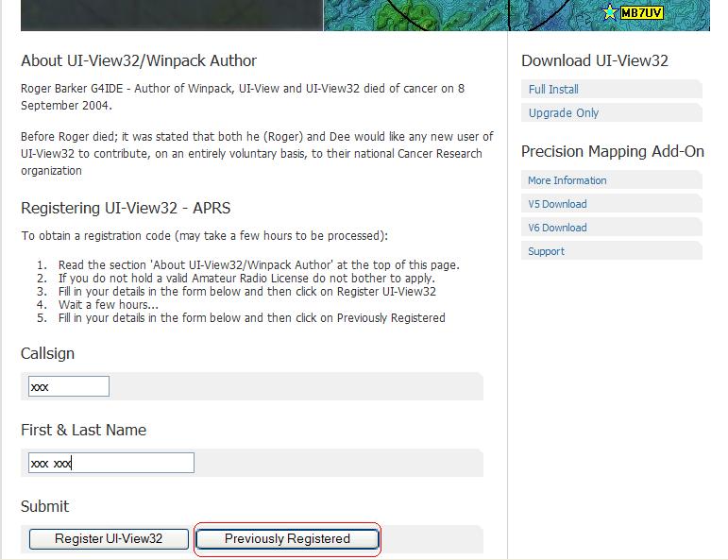The width and height of the screenshot is (728, 560).
Task: Click the 'To obtain a registration code' line
Action: (204, 236)
